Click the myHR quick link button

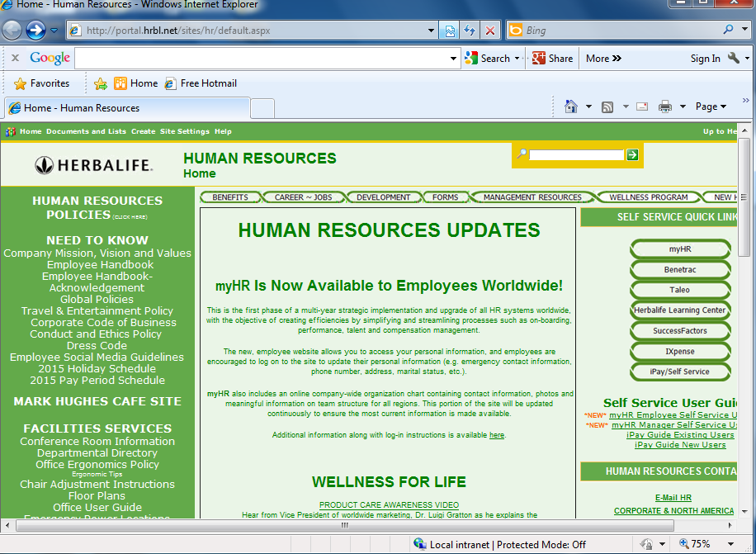click(x=680, y=249)
